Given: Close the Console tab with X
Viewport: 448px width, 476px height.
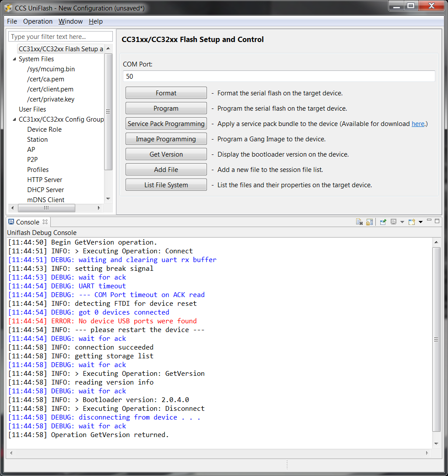Looking at the screenshot, I should (x=45, y=222).
